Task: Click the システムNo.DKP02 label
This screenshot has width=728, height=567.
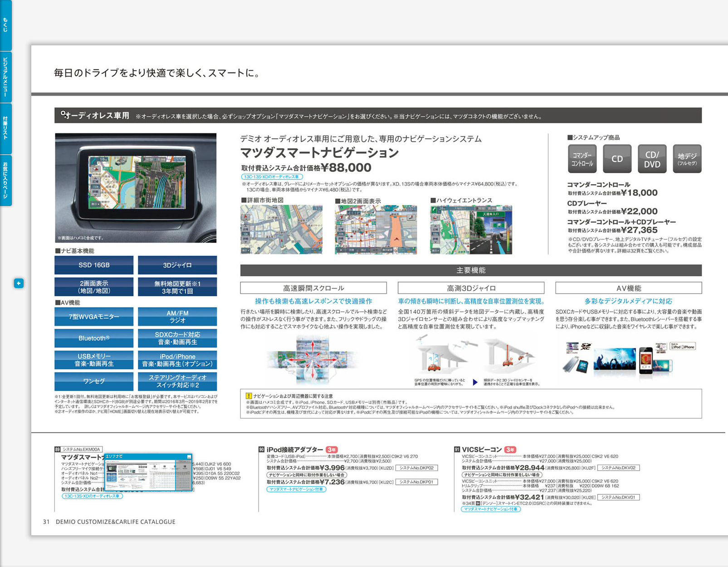Action: (x=416, y=468)
